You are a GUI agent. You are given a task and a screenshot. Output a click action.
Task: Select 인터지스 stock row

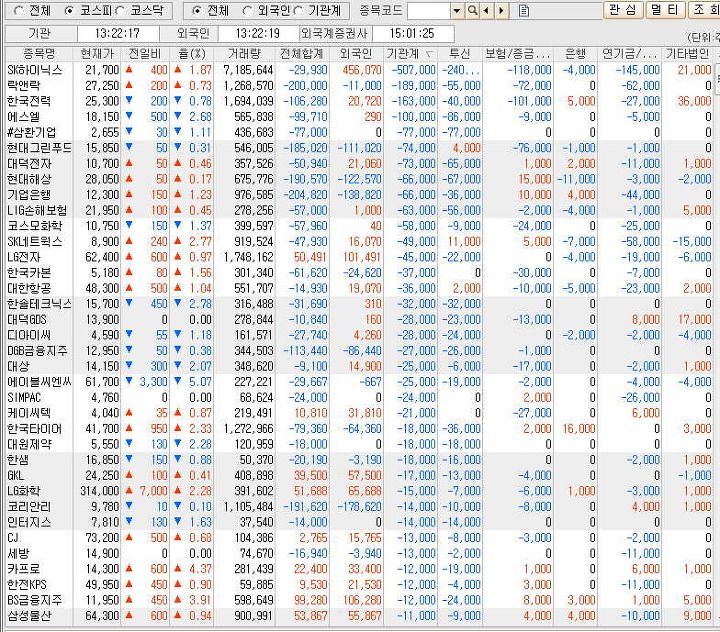tap(359, 523)
